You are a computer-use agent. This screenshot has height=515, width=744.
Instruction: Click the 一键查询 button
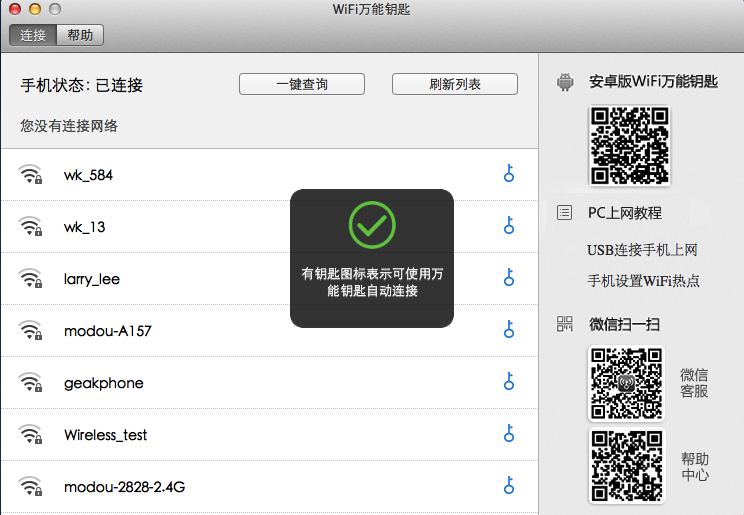click(302, 84)
